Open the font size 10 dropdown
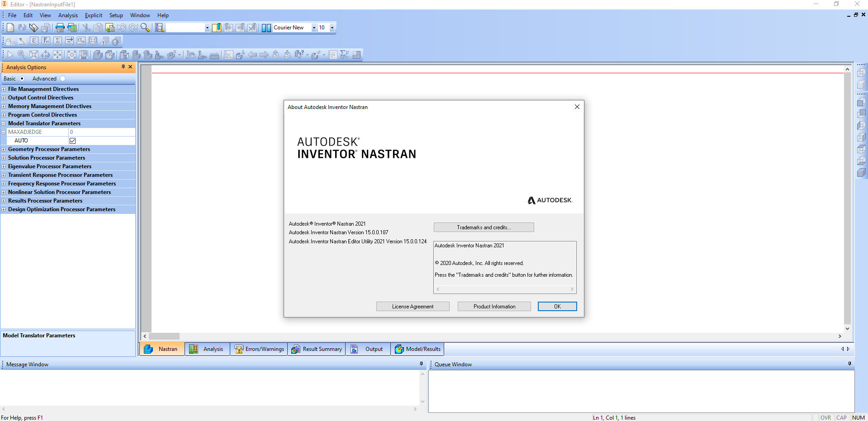 pyautogui.click(x=332, y=28)
